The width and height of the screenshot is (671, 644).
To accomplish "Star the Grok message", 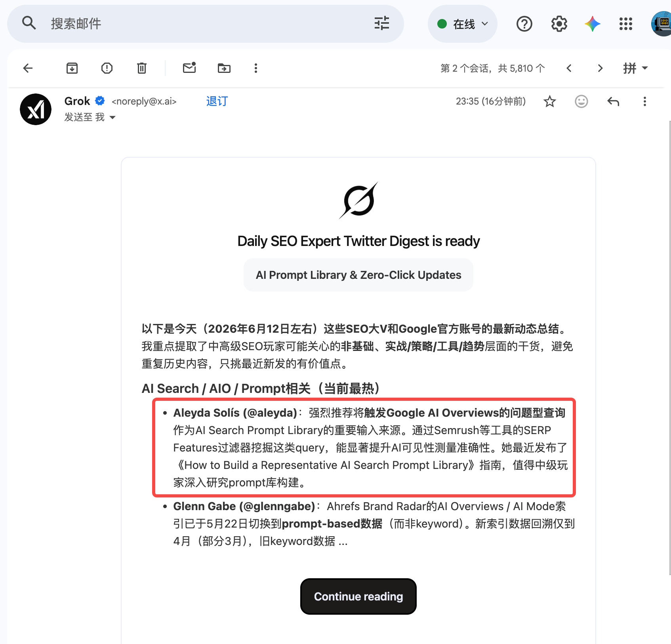I will click(x=550, y=102).
